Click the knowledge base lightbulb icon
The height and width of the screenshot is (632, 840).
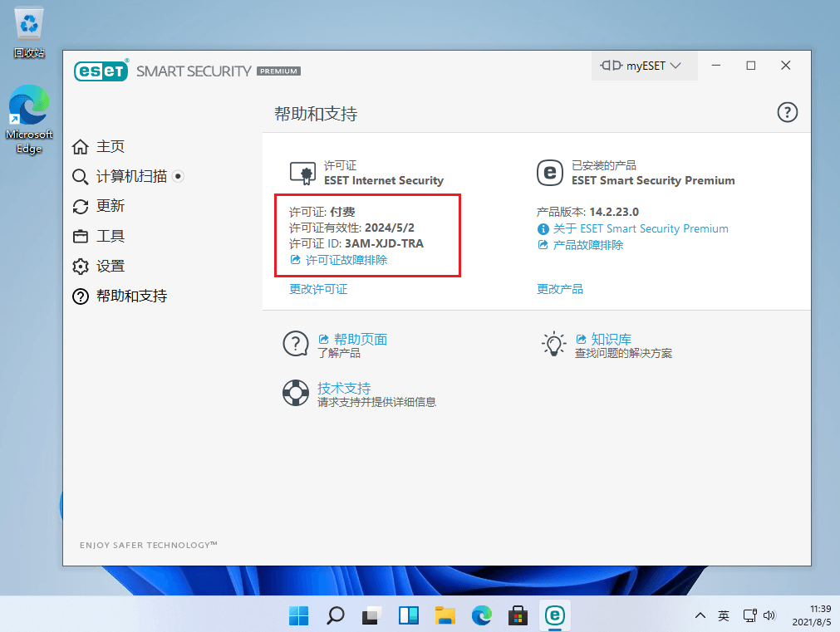554,343
